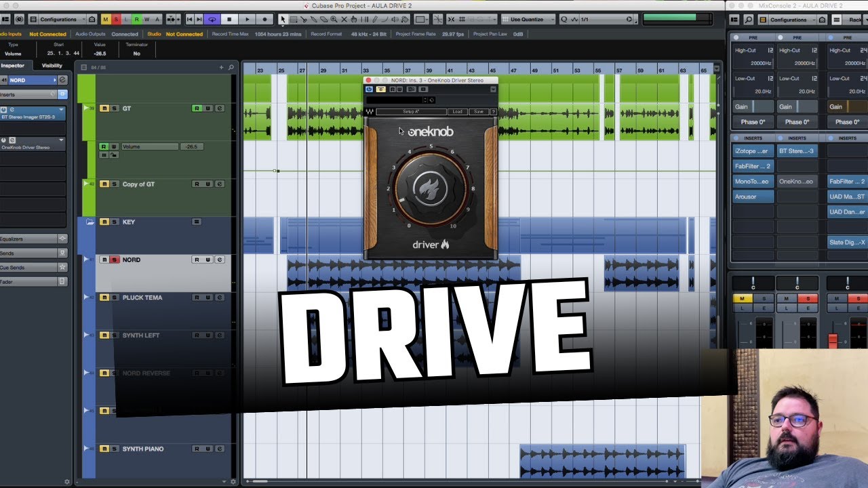Click the first PRE rack header
The width and height of the screenshot is (868, 488).
(x=753, y=37)
